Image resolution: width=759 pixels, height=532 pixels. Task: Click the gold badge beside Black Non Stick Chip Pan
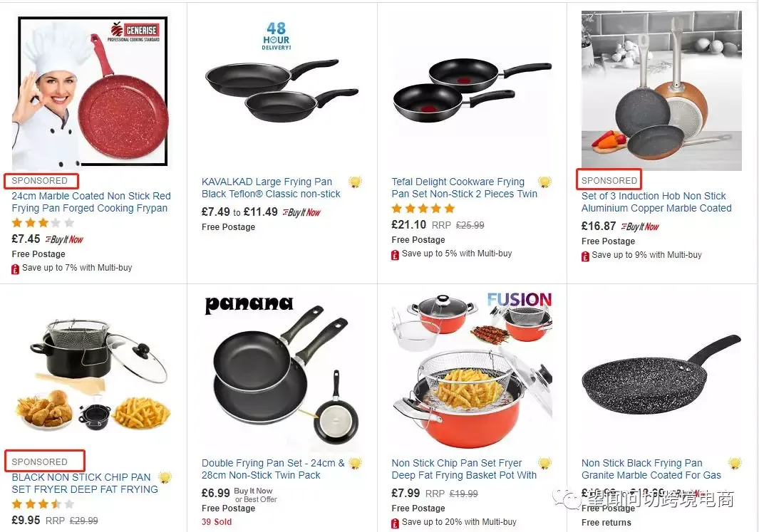pos(165,477)
